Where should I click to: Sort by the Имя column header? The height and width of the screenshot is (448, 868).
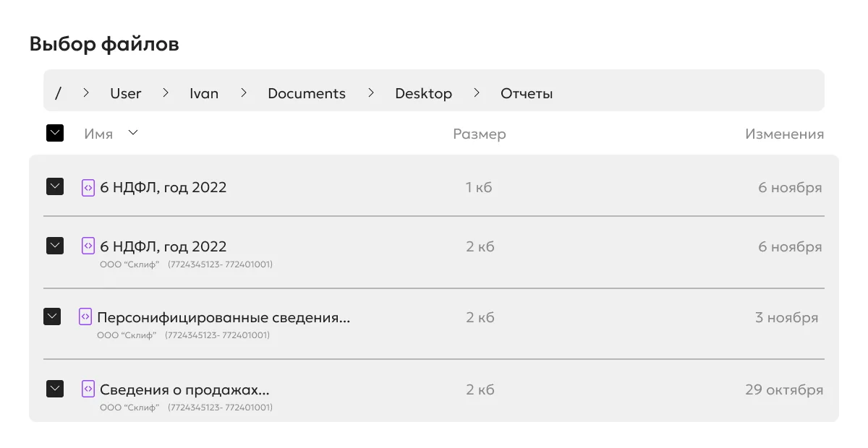pos(98,134)
